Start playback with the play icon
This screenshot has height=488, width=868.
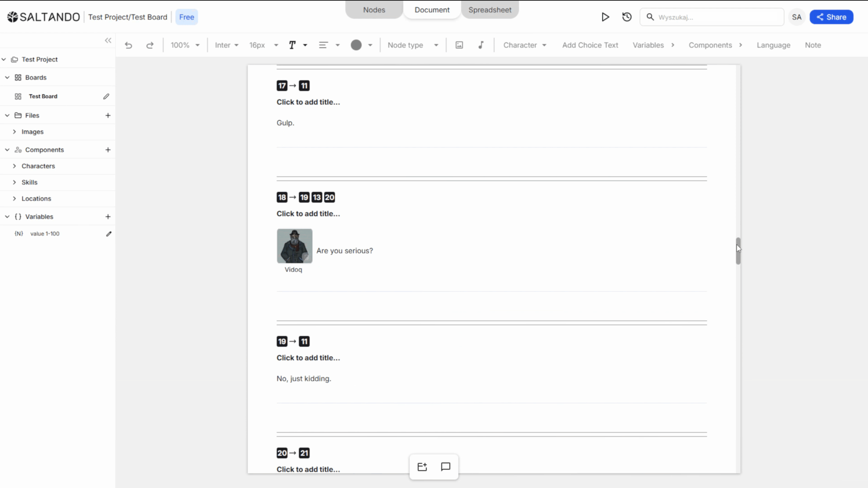605,17
